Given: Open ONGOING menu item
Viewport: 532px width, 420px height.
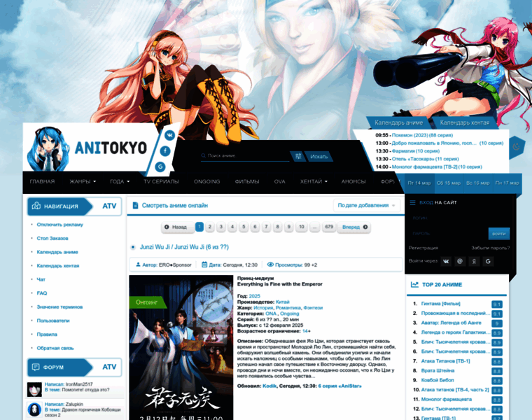Looking at the screenshot, I should pos(207,181).
